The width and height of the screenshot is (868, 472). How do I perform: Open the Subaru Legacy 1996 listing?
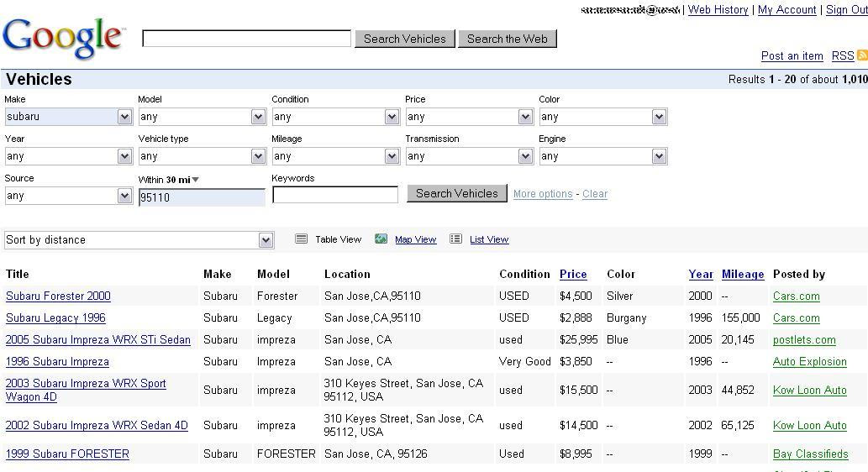(55, 318)
